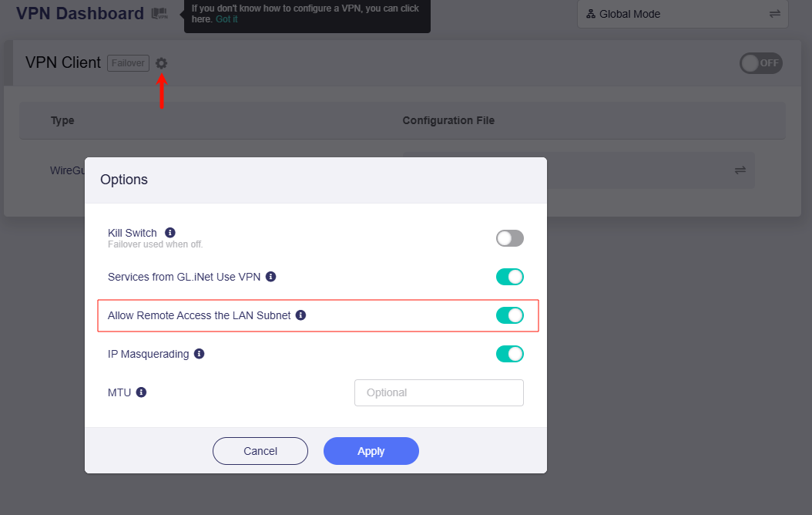Click the IP Masquerading info icon
This screenshot has width=812, height=515.
(x=199, y=354)
